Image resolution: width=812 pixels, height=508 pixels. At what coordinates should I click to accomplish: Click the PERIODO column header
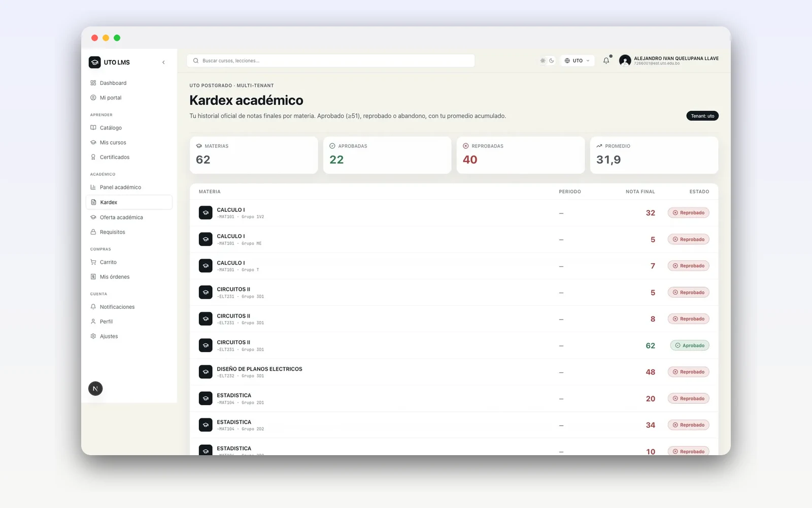[x=570, y=192]
